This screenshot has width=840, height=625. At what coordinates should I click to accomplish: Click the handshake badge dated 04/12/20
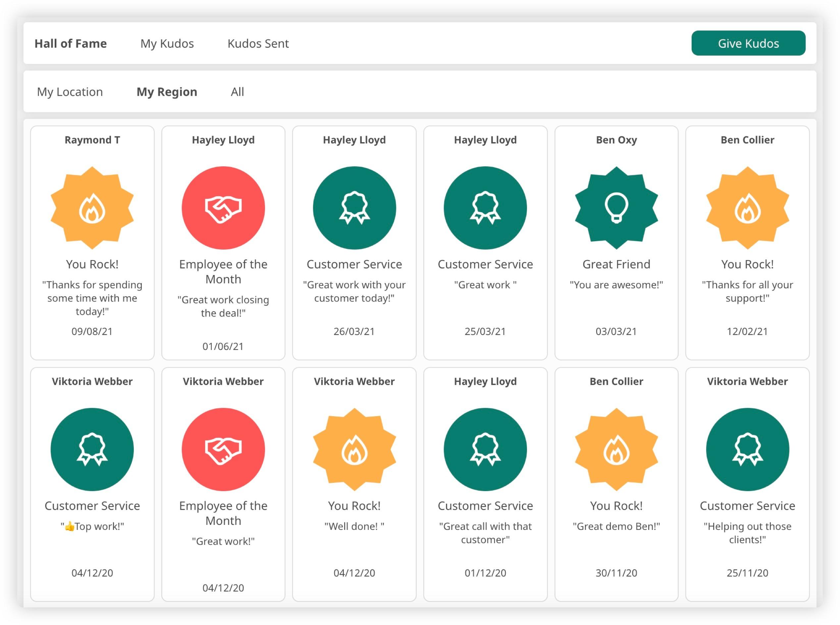pyautogui.click(x=223, y=449)
